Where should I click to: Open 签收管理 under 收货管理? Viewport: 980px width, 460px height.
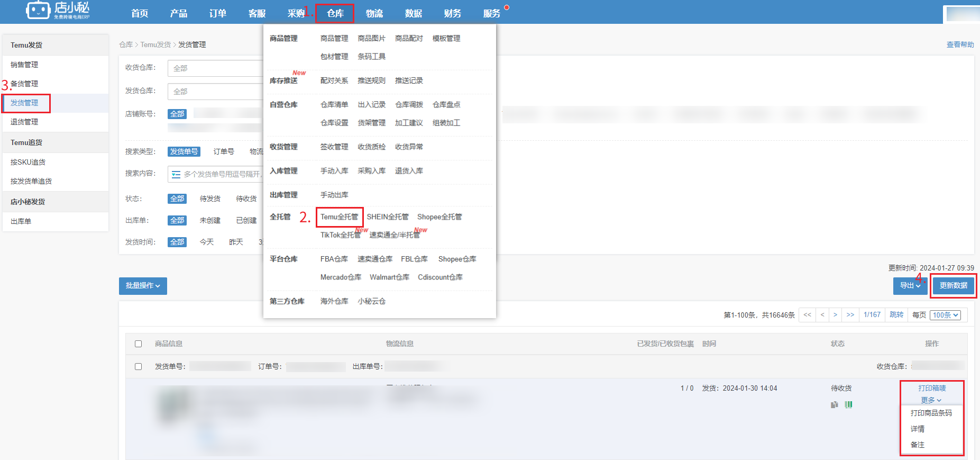click(x=334, y=147)
